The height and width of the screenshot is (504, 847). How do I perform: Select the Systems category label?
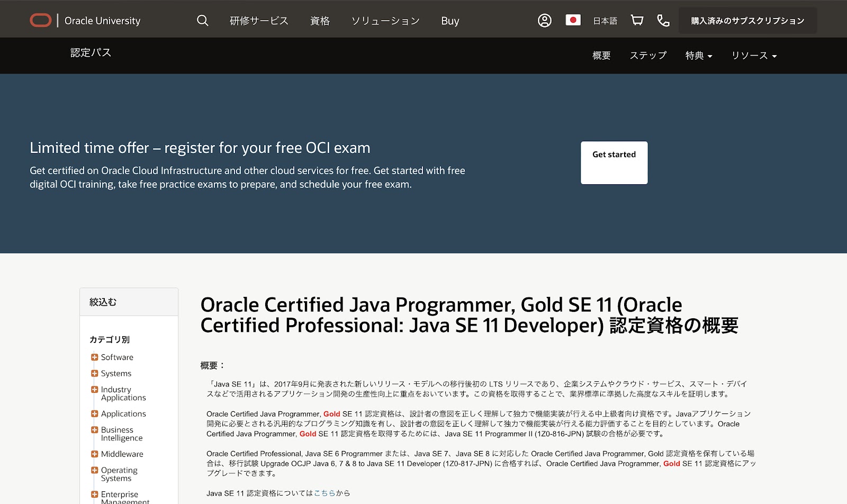116,373
